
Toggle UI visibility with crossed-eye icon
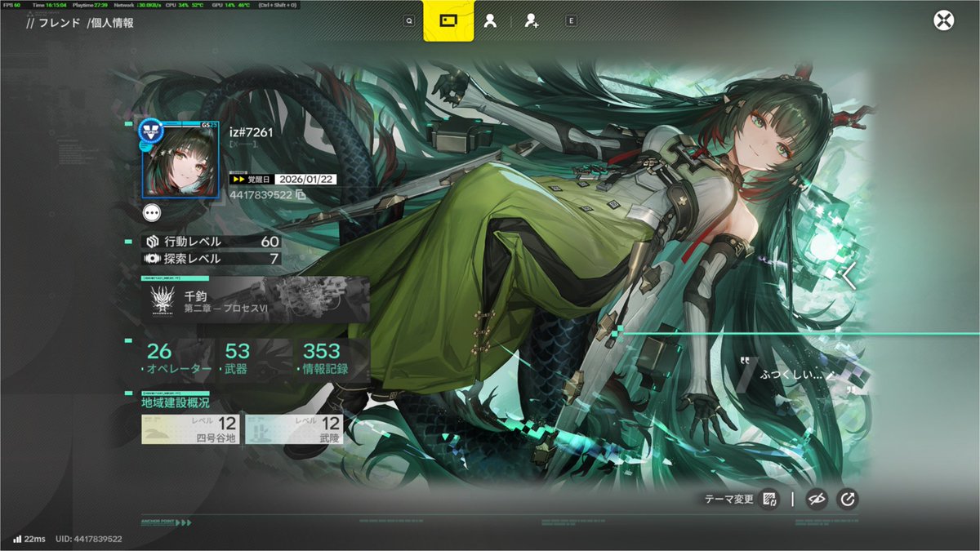tap(816, 500)
